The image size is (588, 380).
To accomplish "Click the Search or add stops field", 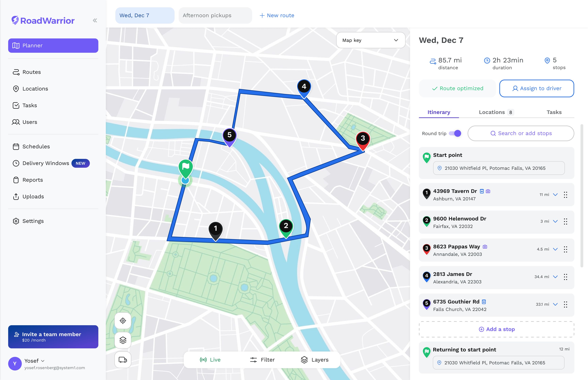I will (x=521, y=133).
